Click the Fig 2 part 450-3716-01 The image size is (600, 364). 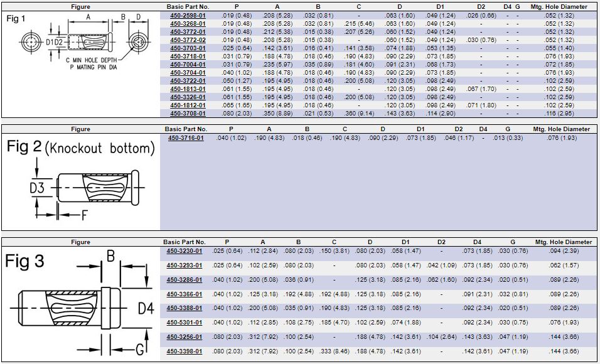tap(186, 137)
